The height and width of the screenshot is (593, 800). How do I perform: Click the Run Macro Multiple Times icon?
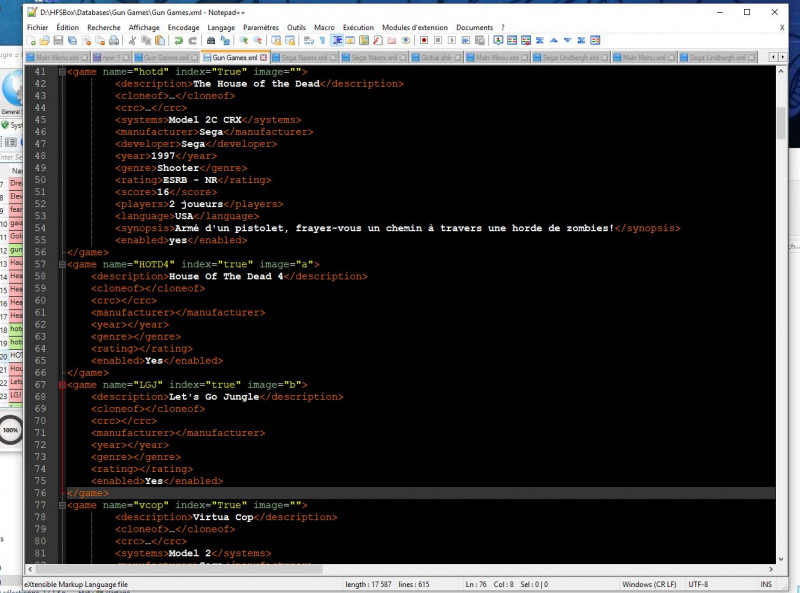pos(465,40)
